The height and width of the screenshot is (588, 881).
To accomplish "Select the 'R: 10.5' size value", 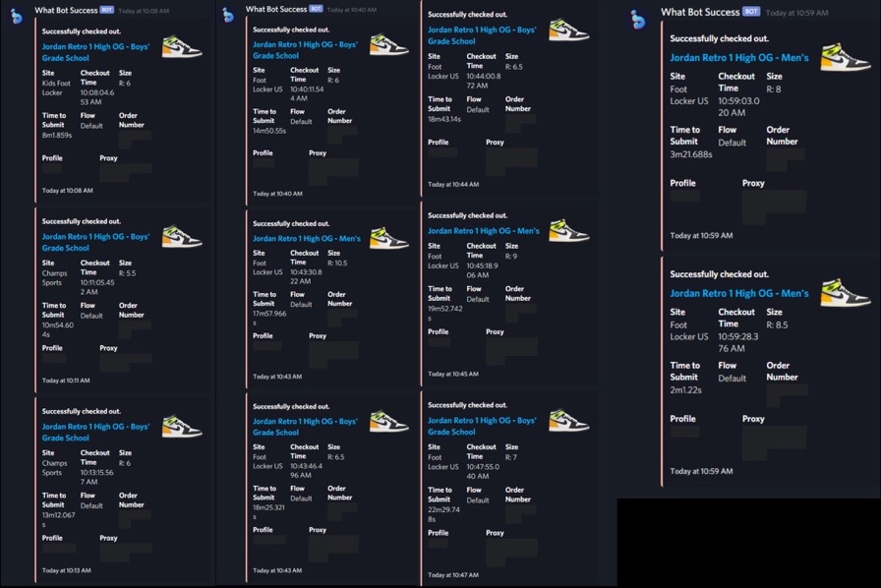I will pyautogui.click(x=337, y=264).
